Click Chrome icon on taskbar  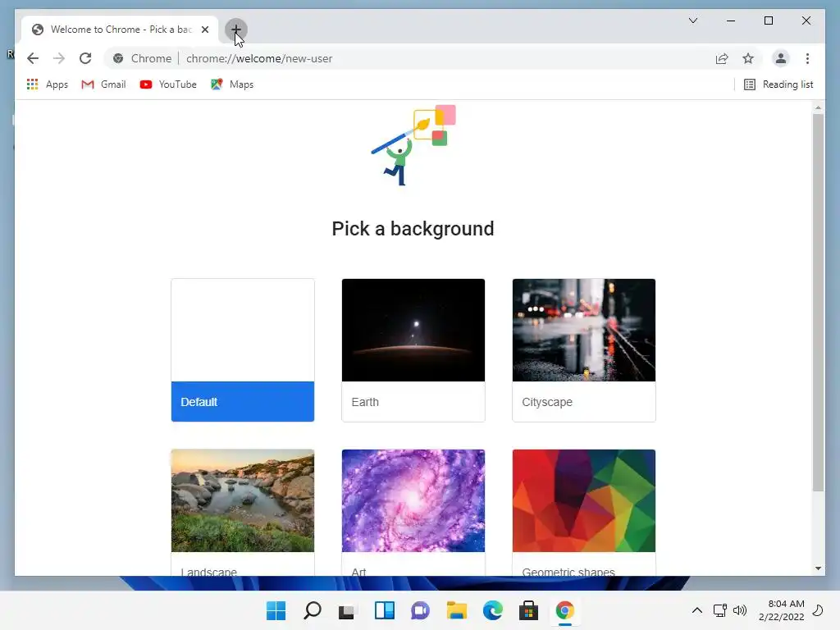(x=564, y=610)
